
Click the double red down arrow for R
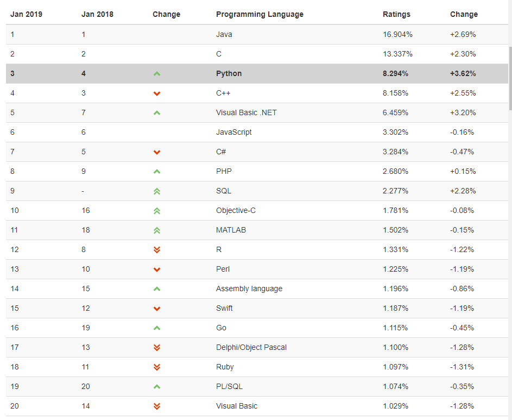(x=157, y=250)
